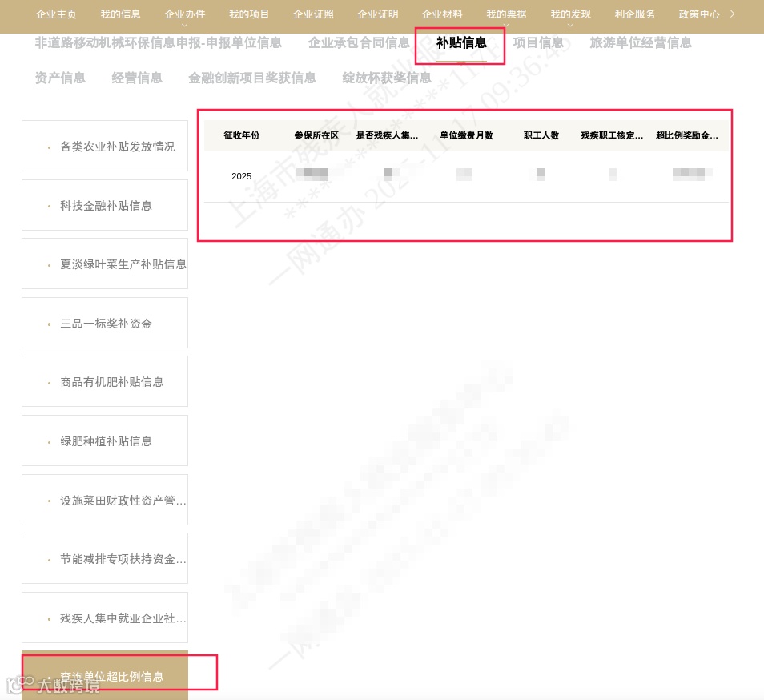The width and height of the screenshot is (764, 700).
Task: Select 设施菜田财政性资产管 sidebar item
Action: [105, 501]
